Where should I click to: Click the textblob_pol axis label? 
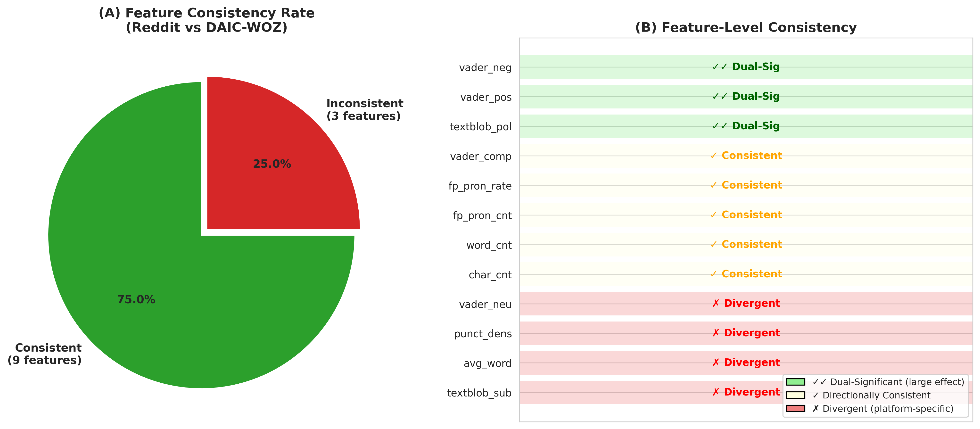coord(480,127)
